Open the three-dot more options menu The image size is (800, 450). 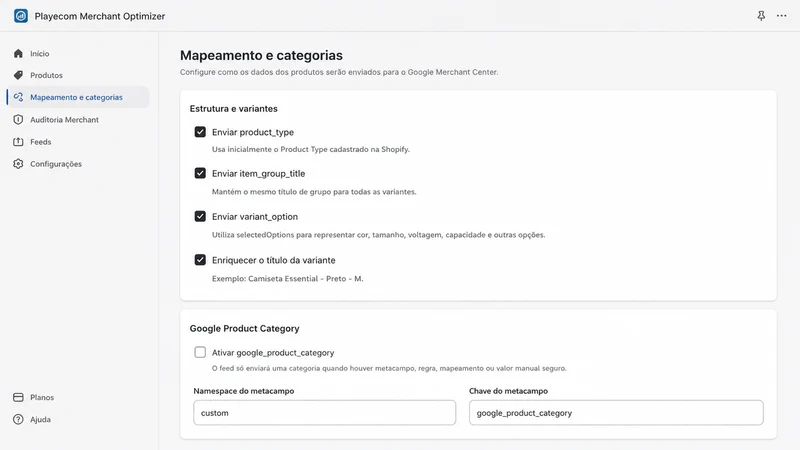(781, 16)
